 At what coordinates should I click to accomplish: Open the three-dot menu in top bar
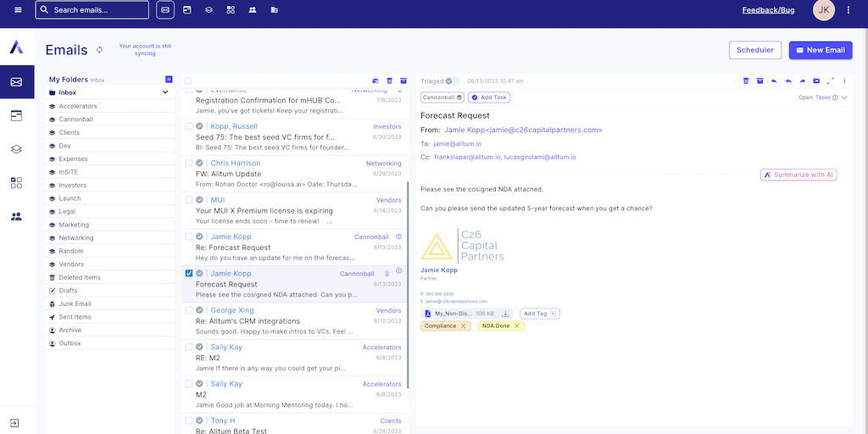point(849,10)
